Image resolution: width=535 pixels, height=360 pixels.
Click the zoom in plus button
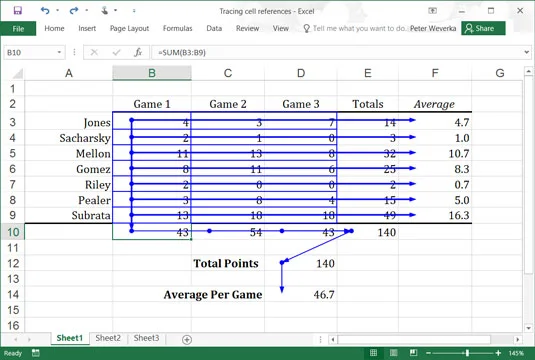pos(498,353)
